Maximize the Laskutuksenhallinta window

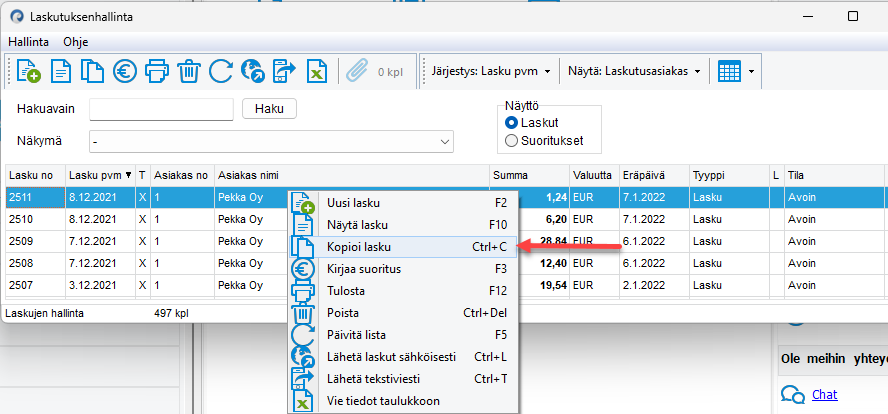(x=852, y=17)
